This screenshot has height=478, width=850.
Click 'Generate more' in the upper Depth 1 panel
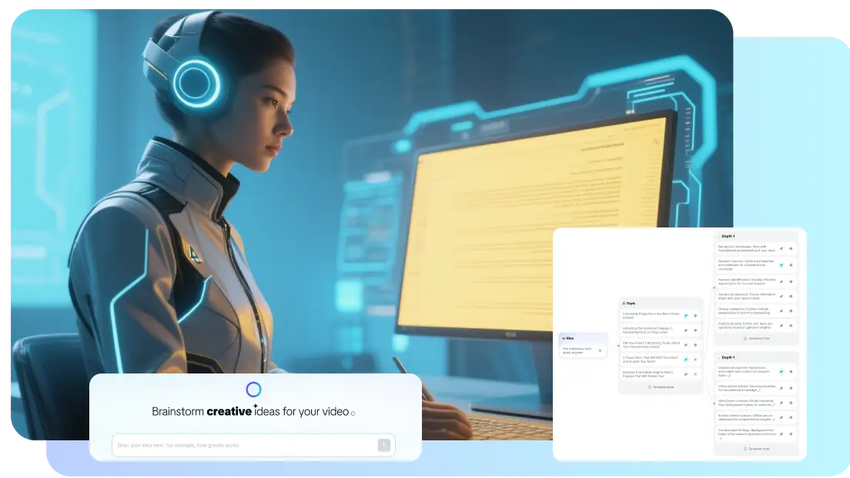point(758,339)
